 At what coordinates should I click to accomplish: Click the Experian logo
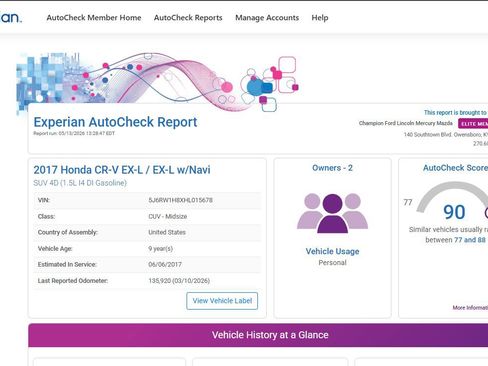(x=11, y=17)
